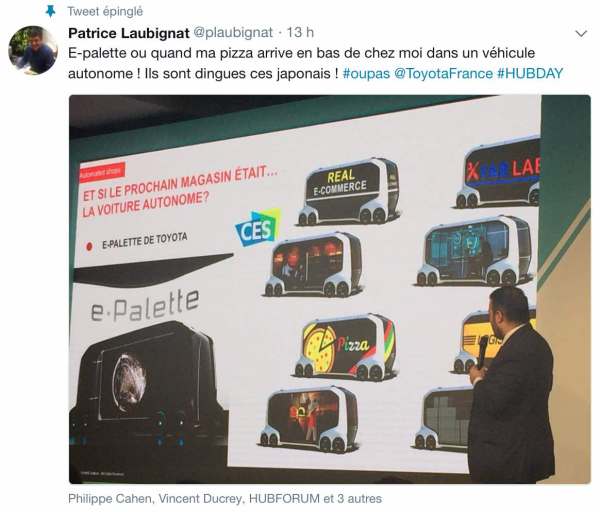Follow the #HUBDAY hashtag

[x=530, y=73]
